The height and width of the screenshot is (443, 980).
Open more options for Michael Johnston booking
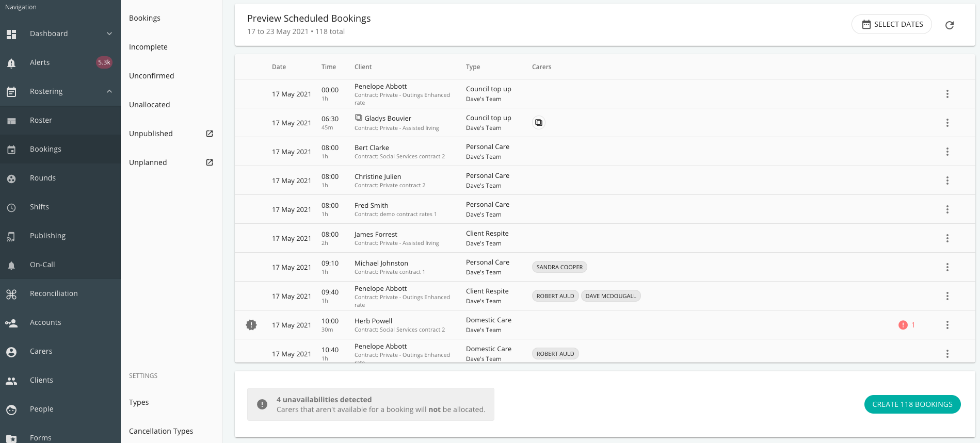pos(947,267)
